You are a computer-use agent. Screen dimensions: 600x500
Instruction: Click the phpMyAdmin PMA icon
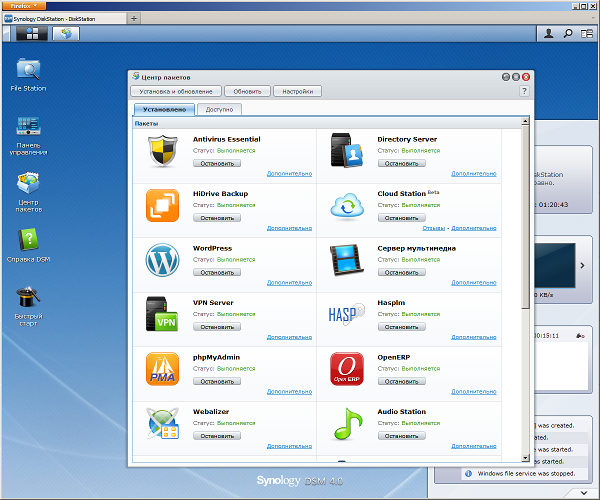[162, 369]
